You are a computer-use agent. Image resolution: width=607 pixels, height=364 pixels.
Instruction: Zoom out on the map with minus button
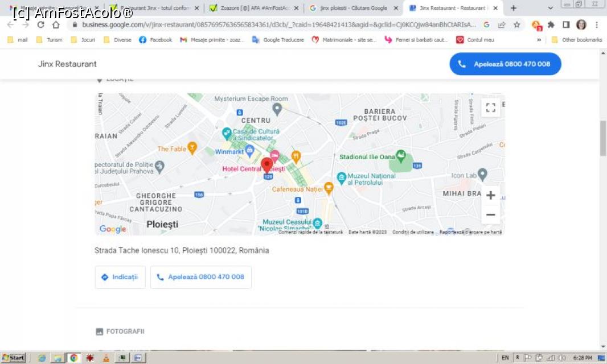(490, 215)
